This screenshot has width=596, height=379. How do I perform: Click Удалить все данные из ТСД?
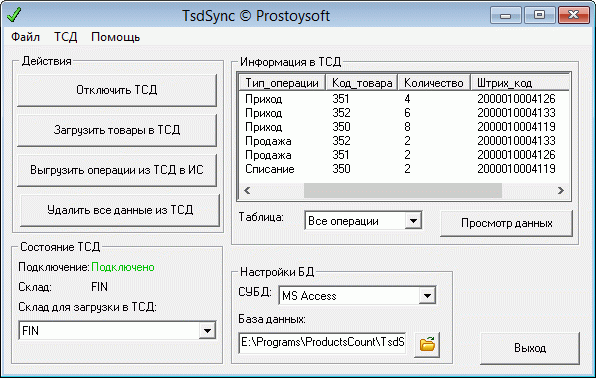pos(120,210)
